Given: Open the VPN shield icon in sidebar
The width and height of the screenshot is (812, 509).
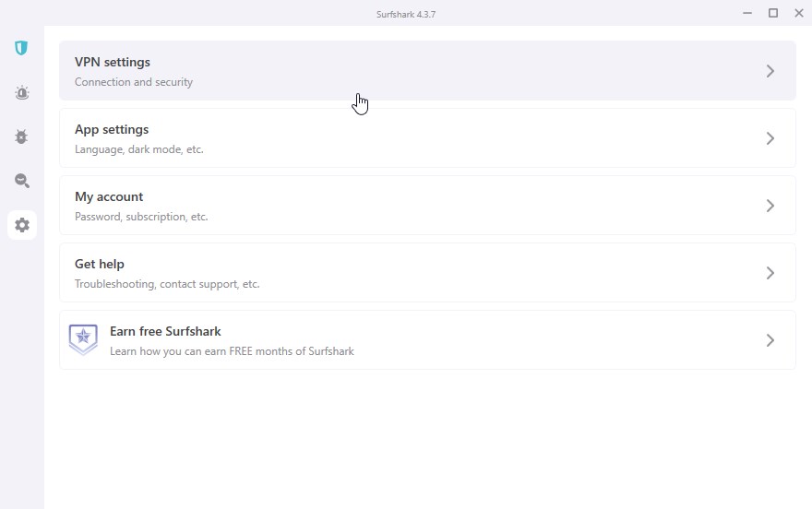Looking at the screenshot, I should [21, 48].
